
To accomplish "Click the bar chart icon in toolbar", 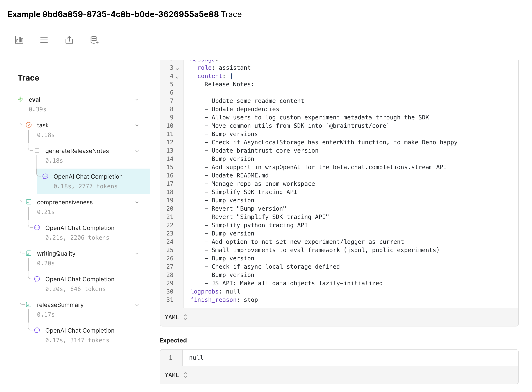I will tap(19, 40).
